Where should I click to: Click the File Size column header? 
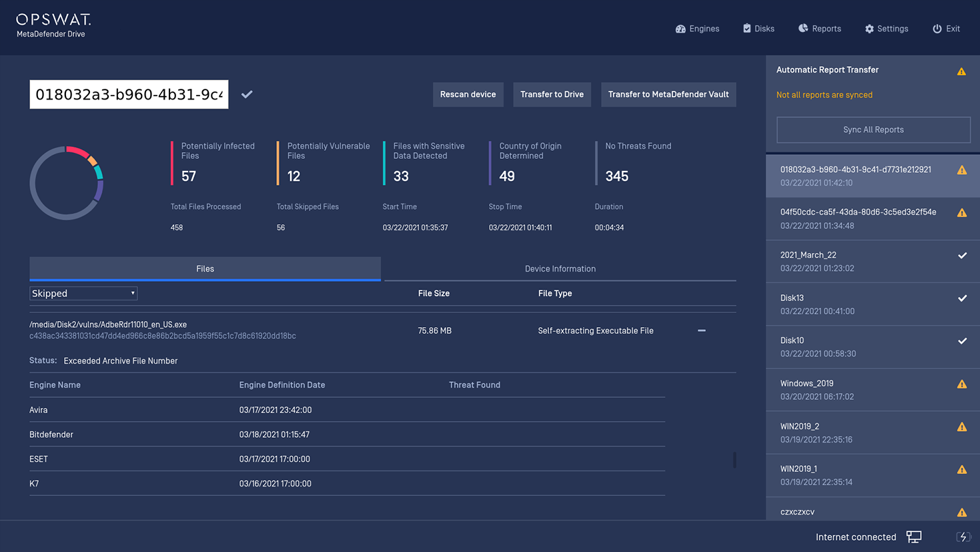[434, 293]
